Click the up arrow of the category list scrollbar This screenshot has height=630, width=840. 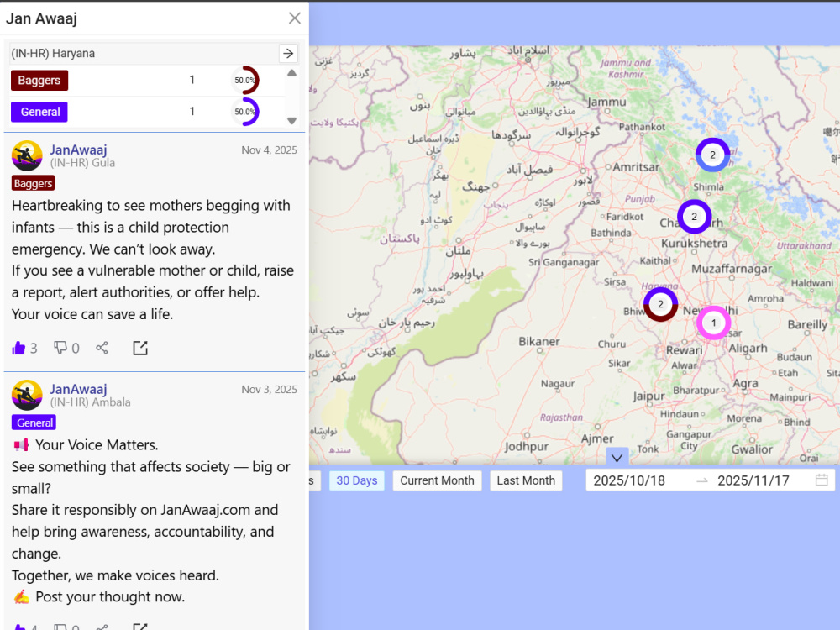pyautogui.click(x=291, y=73)
